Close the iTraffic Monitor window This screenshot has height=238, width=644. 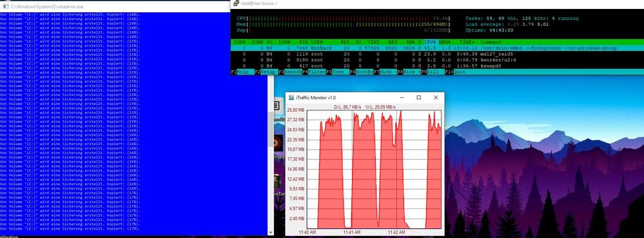point(436,97)
